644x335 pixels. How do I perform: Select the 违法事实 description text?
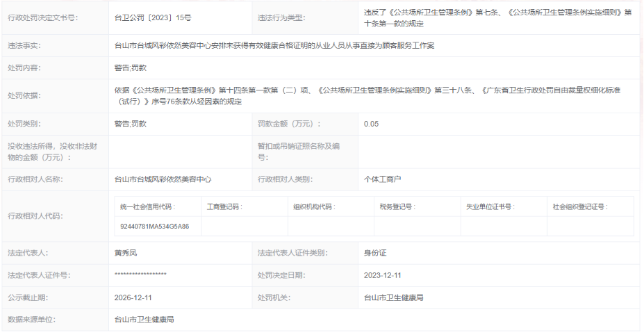pos(274,46)
